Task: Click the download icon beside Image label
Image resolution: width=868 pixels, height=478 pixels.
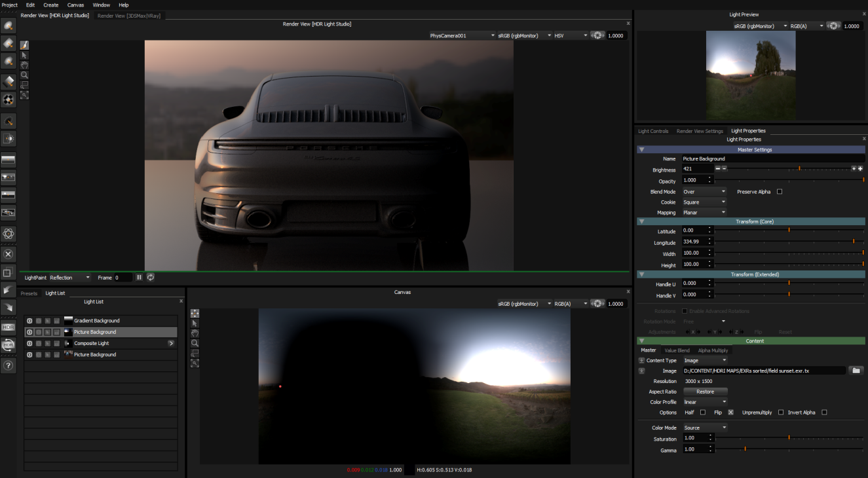Action: (641, 371)
